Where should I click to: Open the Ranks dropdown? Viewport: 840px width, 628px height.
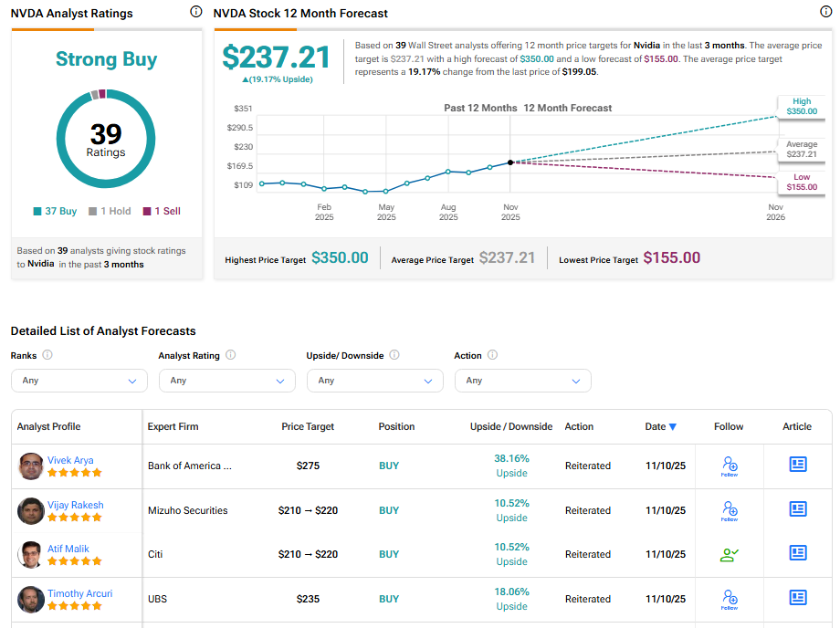click(x=79, y=381)
